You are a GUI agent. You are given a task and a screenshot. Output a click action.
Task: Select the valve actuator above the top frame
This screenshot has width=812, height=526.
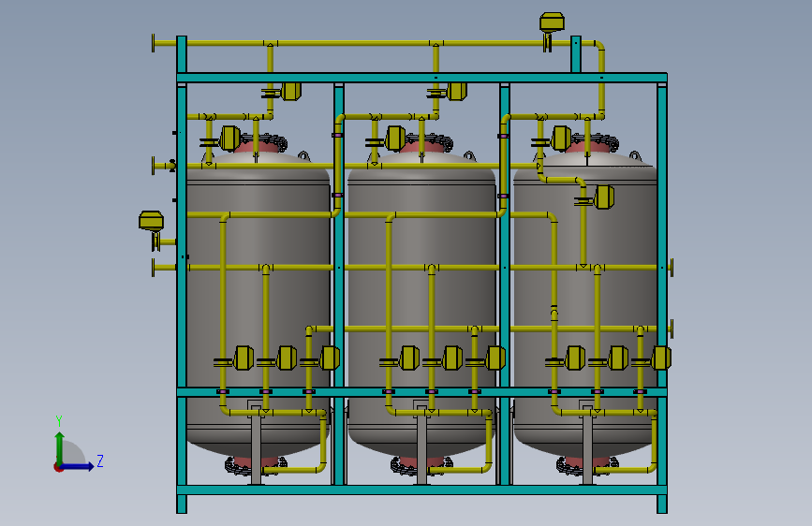point(552,23)
